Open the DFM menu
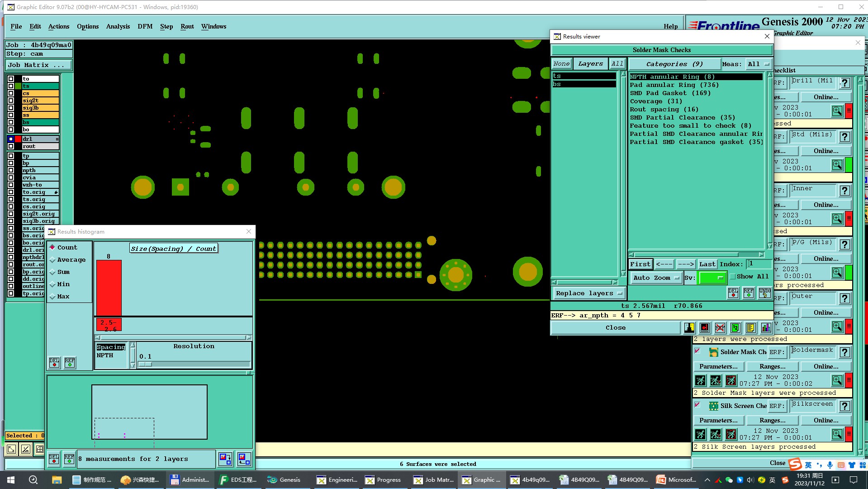 (145, 26)
